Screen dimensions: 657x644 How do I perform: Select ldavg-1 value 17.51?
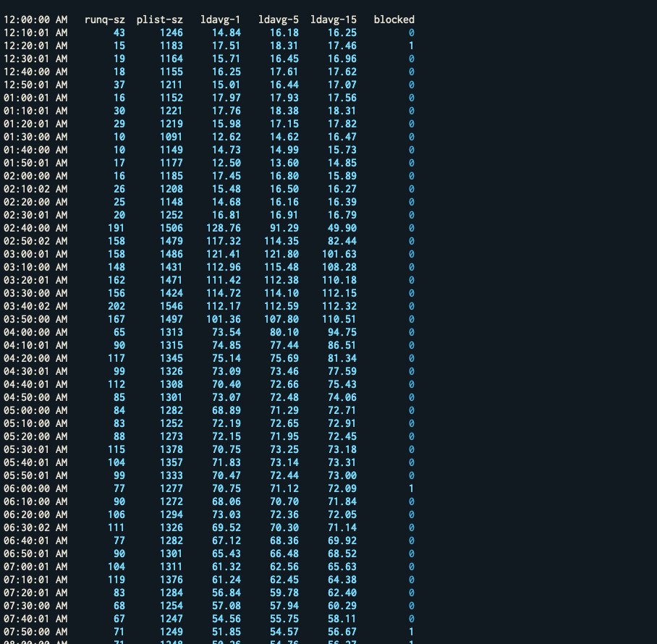[226, 46]
